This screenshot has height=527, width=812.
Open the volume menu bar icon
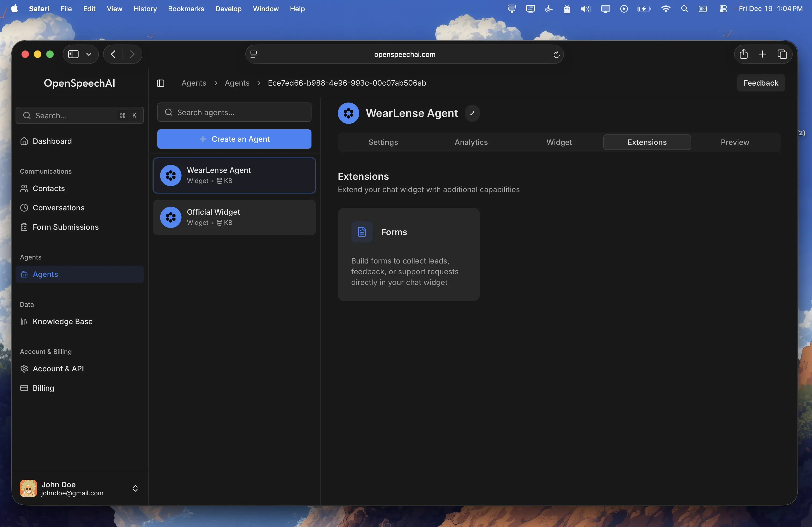click(x=585, y=9)
